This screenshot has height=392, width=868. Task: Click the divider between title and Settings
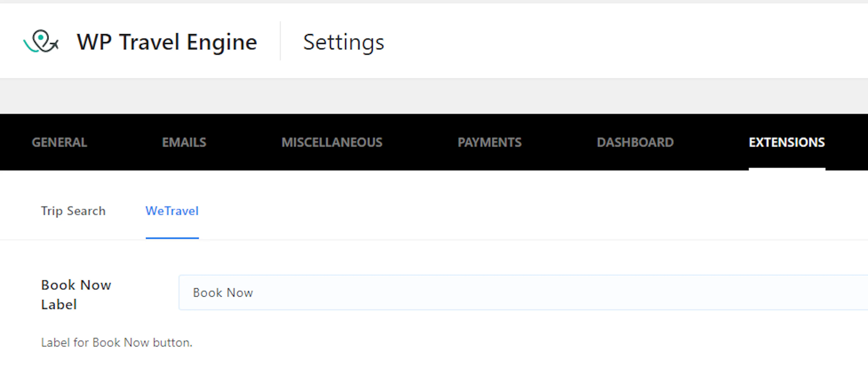coord(280,41)
